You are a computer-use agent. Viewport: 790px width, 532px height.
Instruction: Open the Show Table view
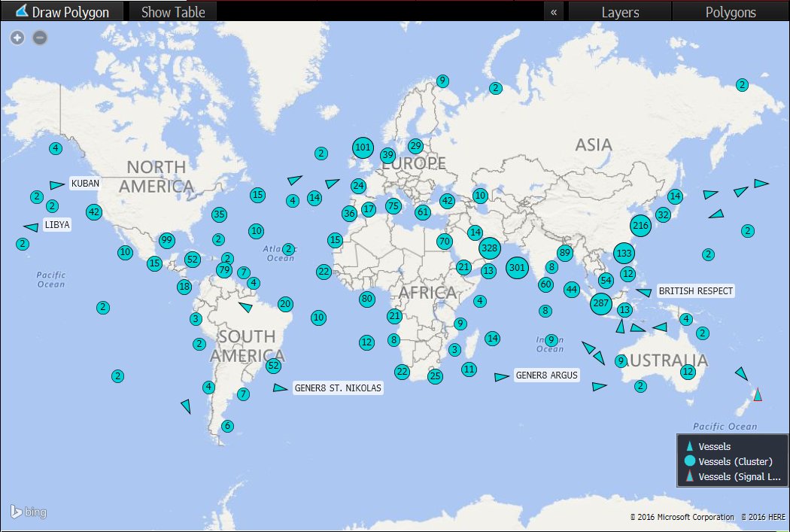[173, 11]
